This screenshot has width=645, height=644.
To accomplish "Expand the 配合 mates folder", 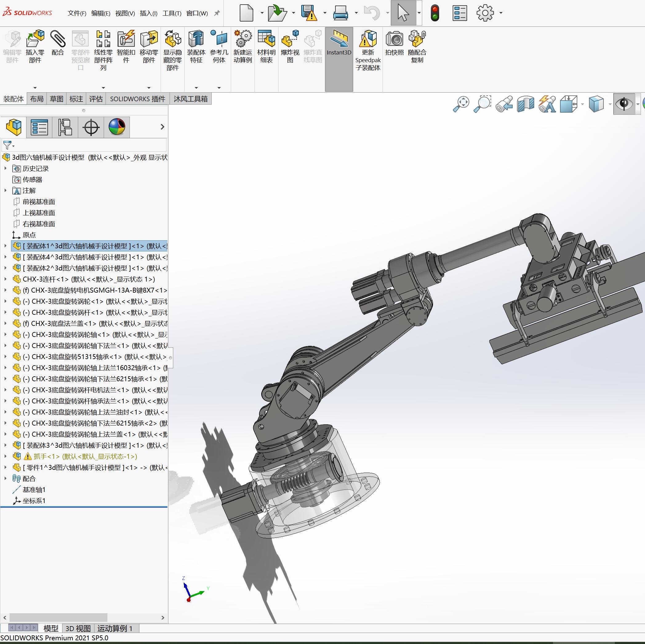I will 5,478.
